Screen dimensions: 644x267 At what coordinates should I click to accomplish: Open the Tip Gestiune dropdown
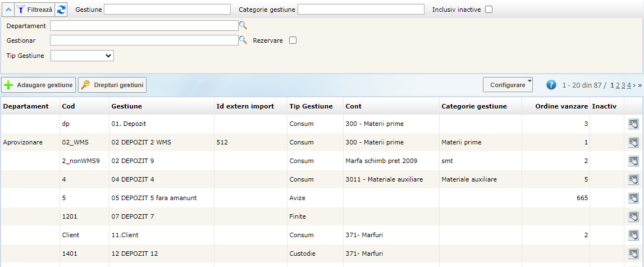pos(83,56)
